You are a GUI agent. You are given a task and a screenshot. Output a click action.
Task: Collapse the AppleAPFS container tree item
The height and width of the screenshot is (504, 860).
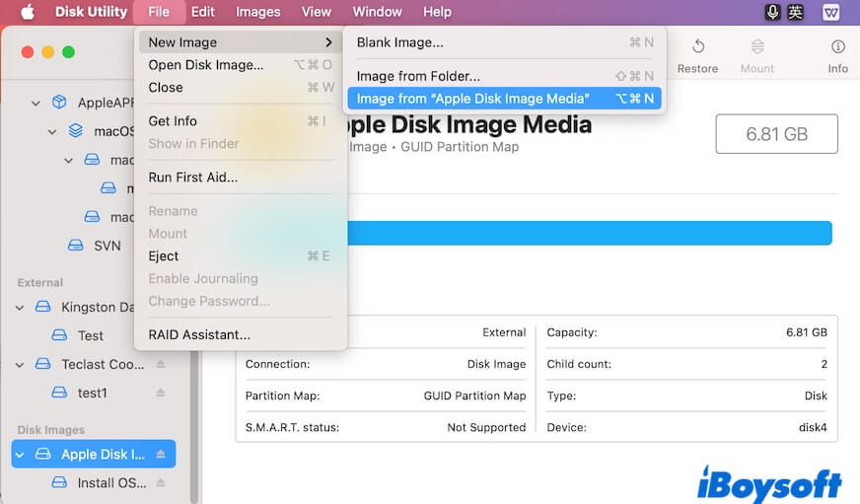coord(36,103)
